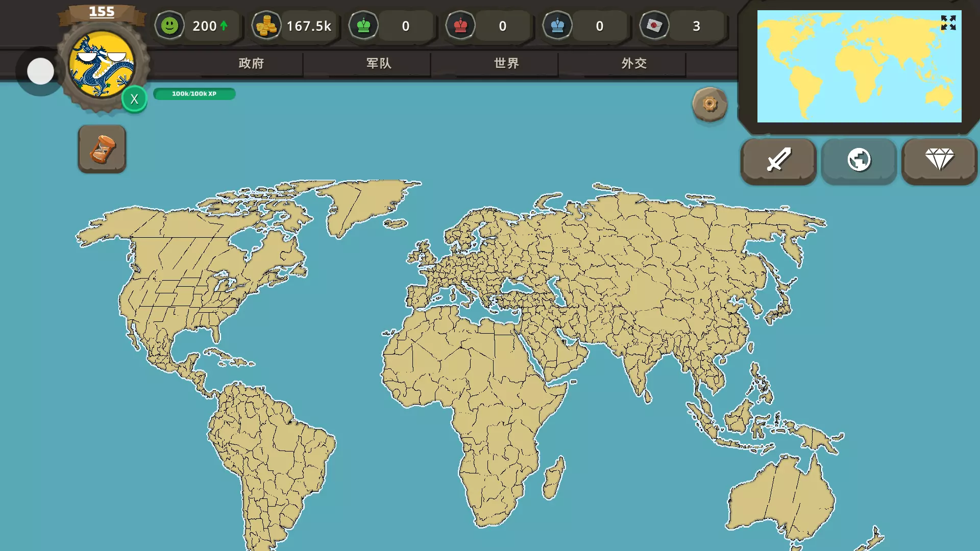Click the red crown counter icon
The height and width of the screenshot is (551, 980).
[x=460, y=26]
